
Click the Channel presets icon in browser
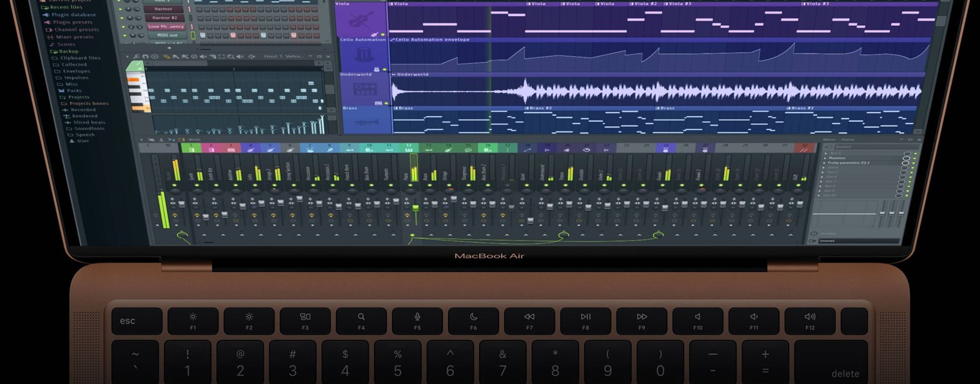tap(50, 29)
